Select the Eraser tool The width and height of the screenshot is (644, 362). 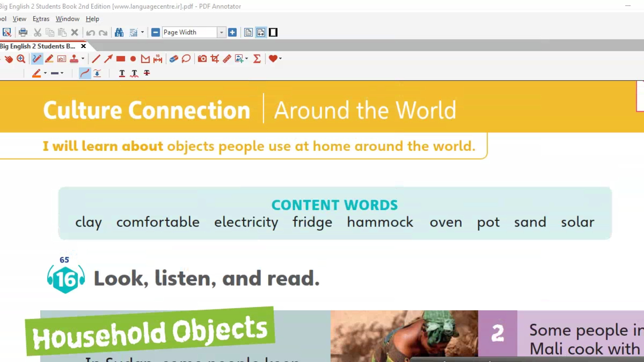pos(173,59)
